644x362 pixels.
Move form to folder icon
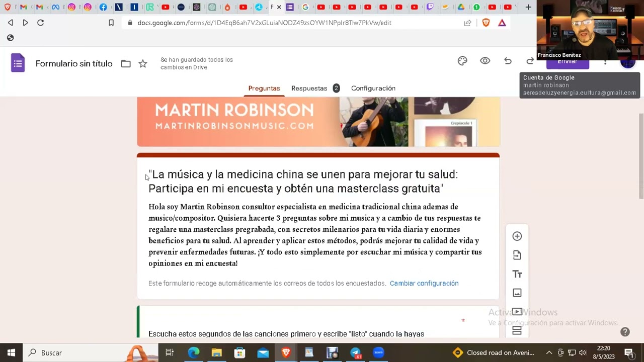(126, 64)
